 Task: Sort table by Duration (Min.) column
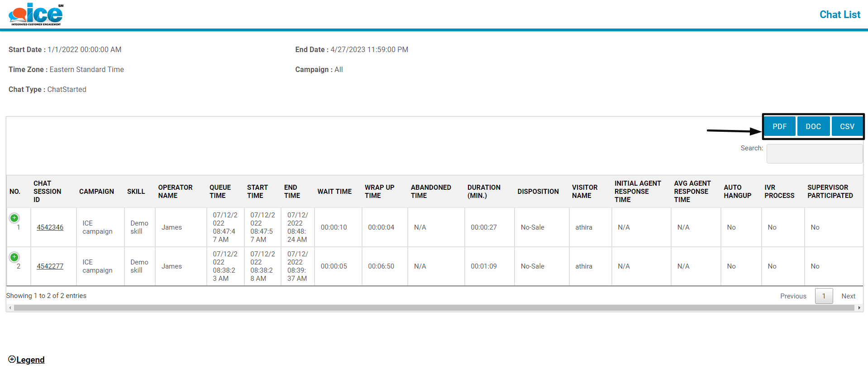pyautogui.click(x=484, y=192)
